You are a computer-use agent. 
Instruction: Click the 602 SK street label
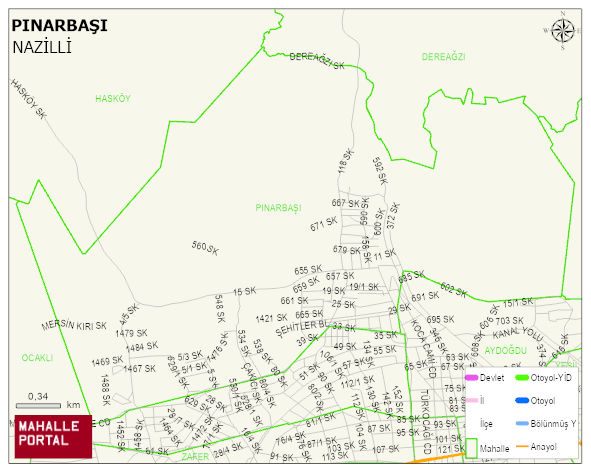pos(453,290)
